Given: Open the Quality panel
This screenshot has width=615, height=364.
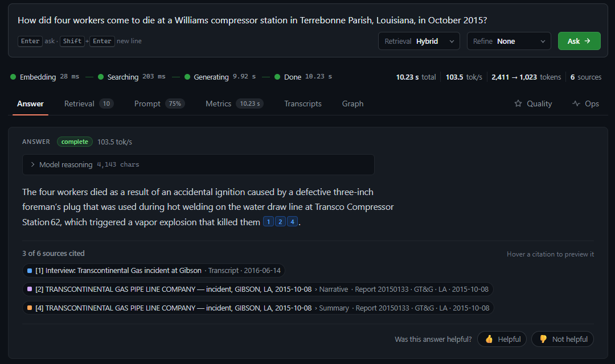Looking at the screenshot, I should coord(533,104).
